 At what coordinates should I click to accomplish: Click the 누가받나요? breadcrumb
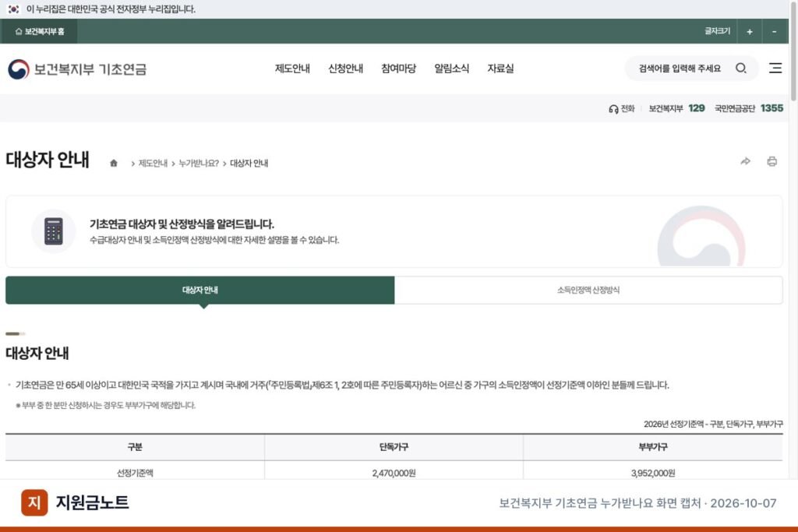pyautogui.click(x=199, y=164)
